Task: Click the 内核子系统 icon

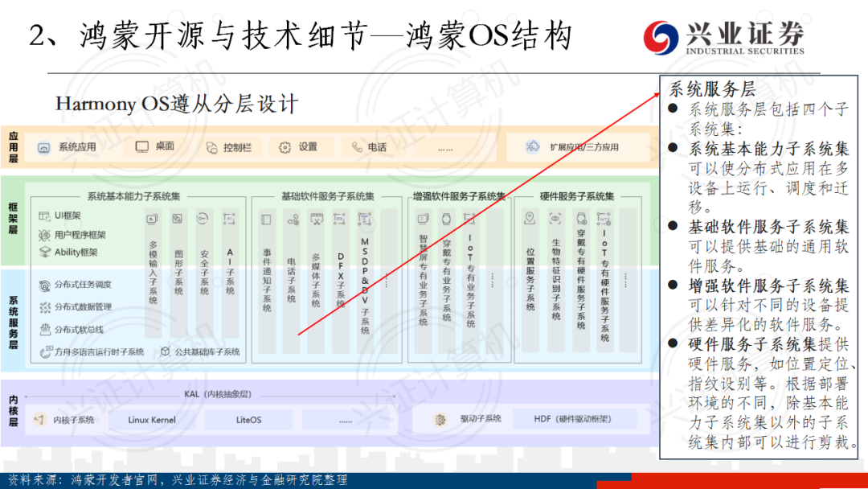Action: (x=39, y=419)
